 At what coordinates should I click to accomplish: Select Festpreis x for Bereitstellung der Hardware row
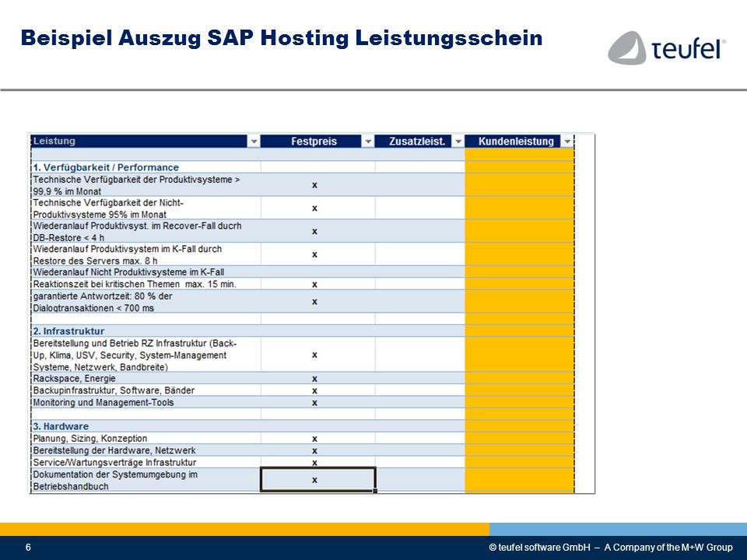tap(314, 450)
